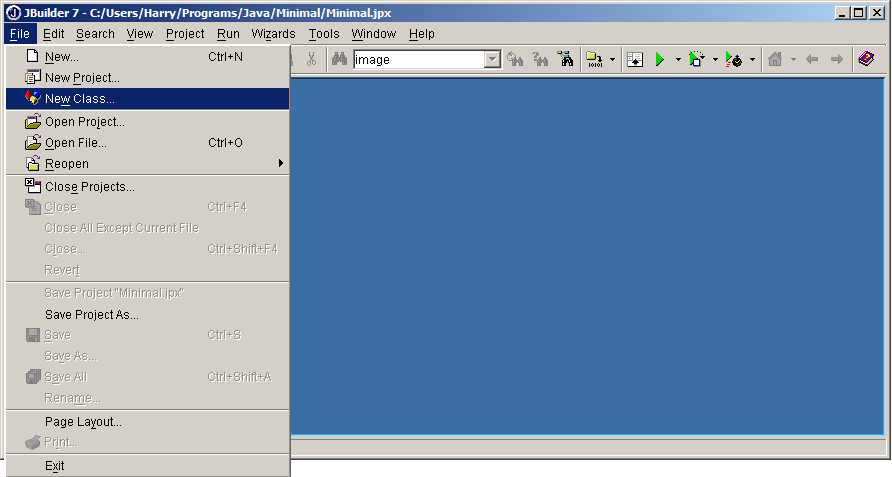Screen dimensions: 892x477
Task: Maximize the JBuilder window
Action: click(859, 13)
